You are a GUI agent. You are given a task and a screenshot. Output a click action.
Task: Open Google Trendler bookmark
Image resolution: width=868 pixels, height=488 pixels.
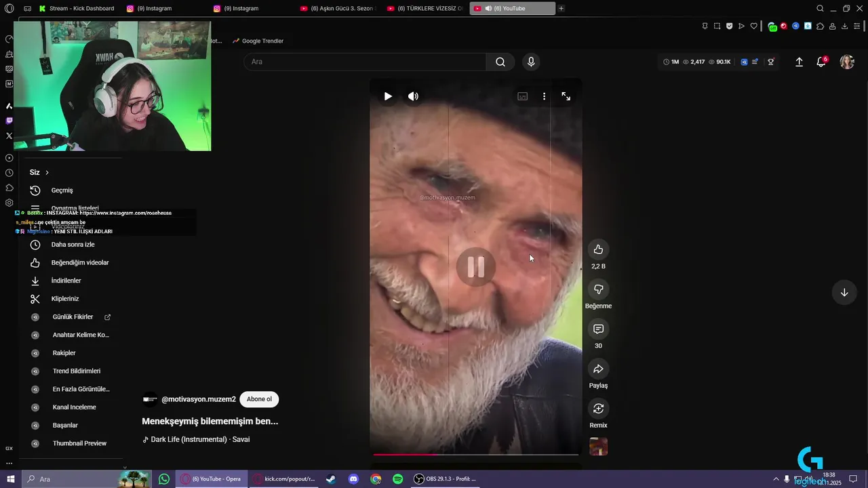coord(258,41)
